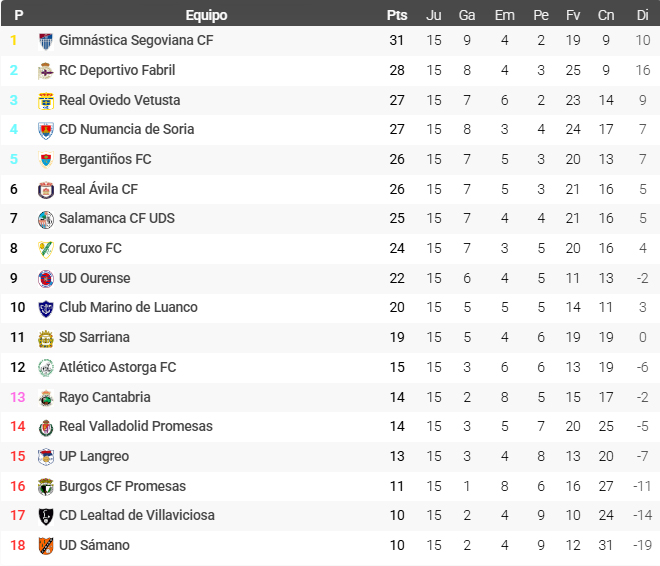Open the Rayo Cantabria team page
The width and height of the screenshot is (660, 566).
(x=105, y=397)
